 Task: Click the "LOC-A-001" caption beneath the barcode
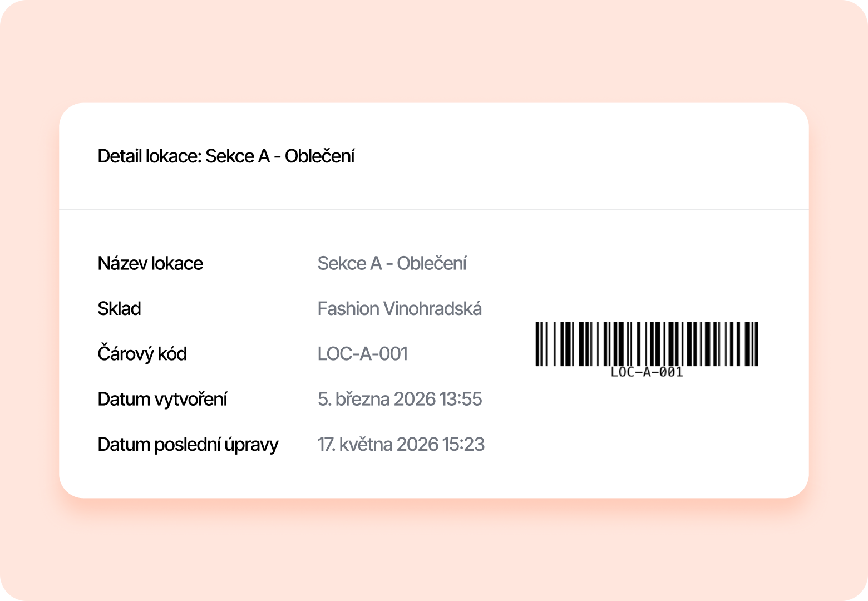647,372
